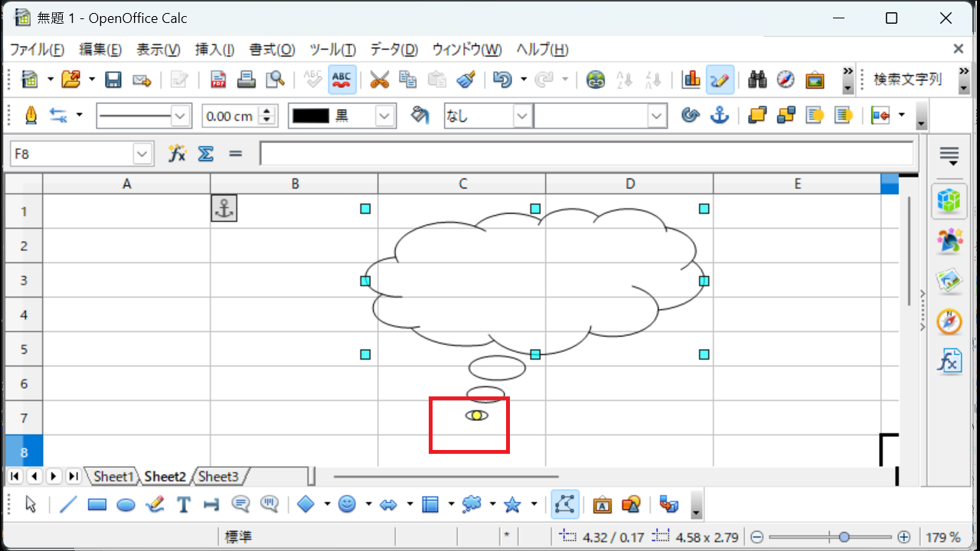Open the 編集(E) menu
Screen dimensions: 980x551
[x=100, y=50]
